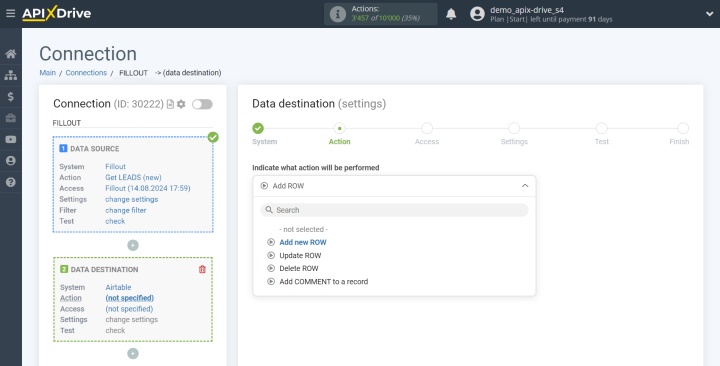Toggle the connection on/off switch
The height and width of the screenshot is (366, 720).
[202, 104]
